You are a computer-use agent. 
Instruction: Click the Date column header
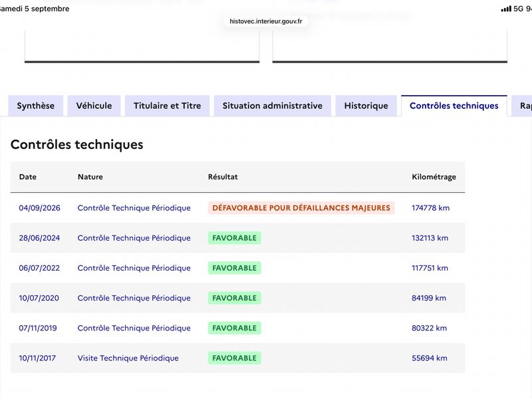28,177
